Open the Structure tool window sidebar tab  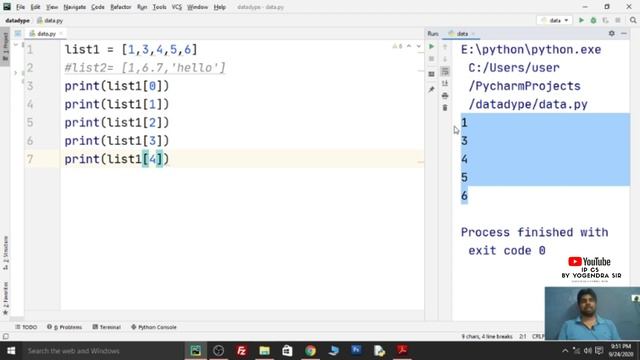click(5, 253)
